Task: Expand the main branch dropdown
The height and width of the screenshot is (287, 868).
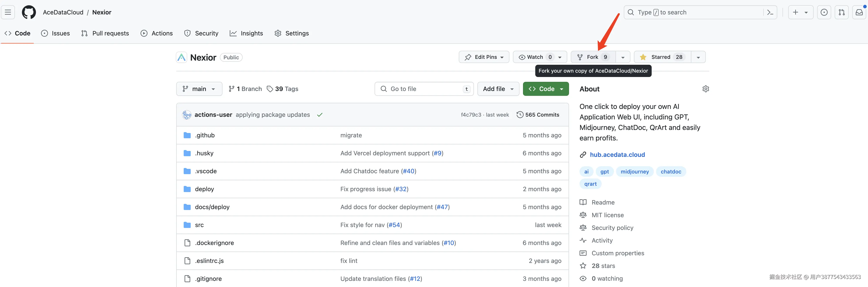Action: point(199,89)
